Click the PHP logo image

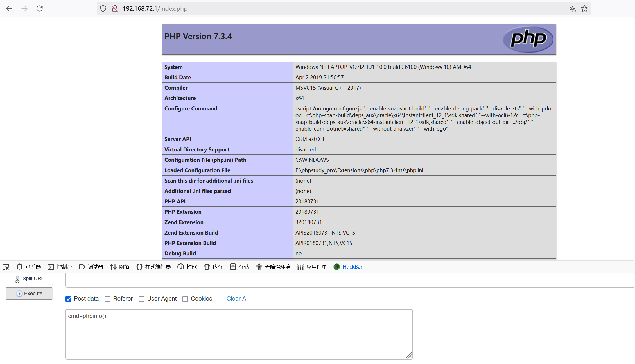[528, 39]
